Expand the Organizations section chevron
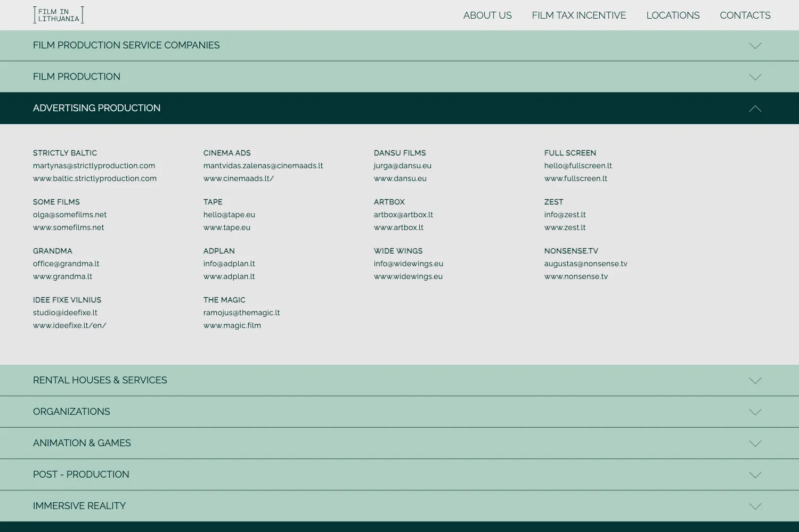The width and height of the screenshot is (799, 532). [x=755, y=412]
